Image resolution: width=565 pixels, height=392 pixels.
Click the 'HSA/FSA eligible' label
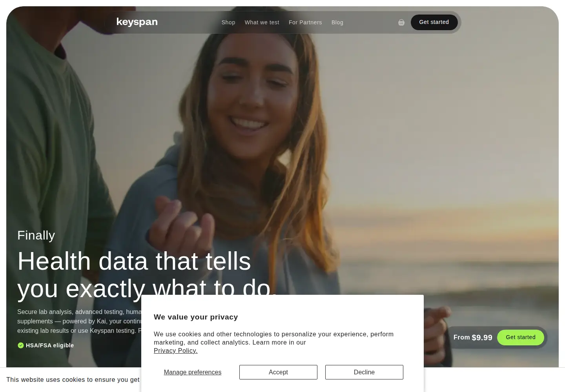50,345
